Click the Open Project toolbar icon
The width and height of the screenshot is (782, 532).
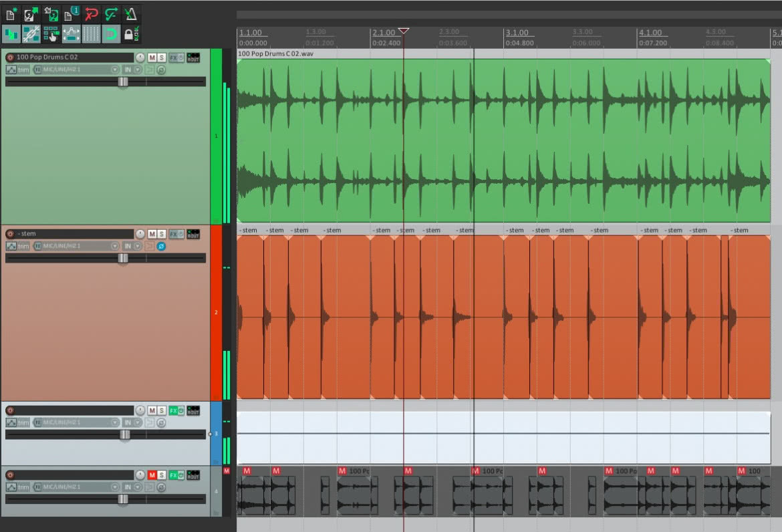click(31, 14)
